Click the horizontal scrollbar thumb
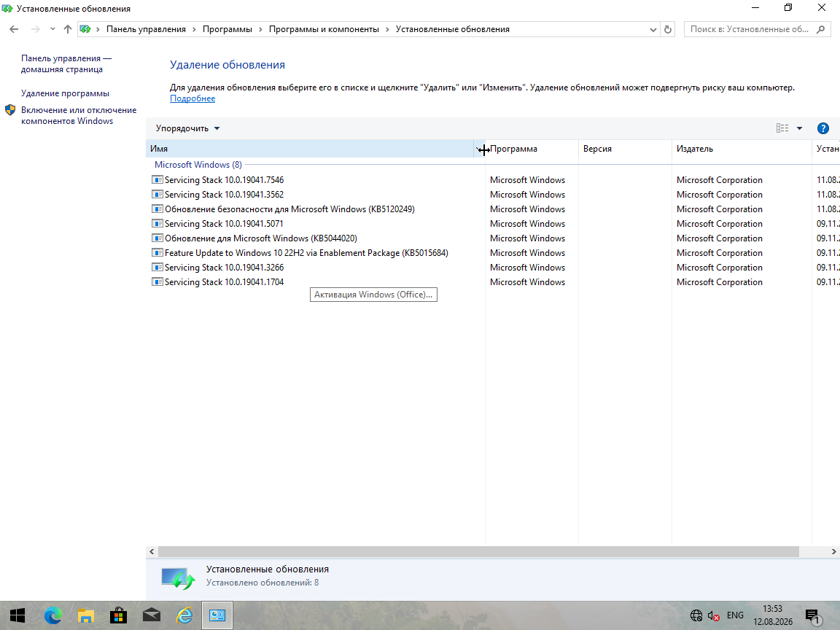This screenshot has width=840, height=630. pos(478,552)
